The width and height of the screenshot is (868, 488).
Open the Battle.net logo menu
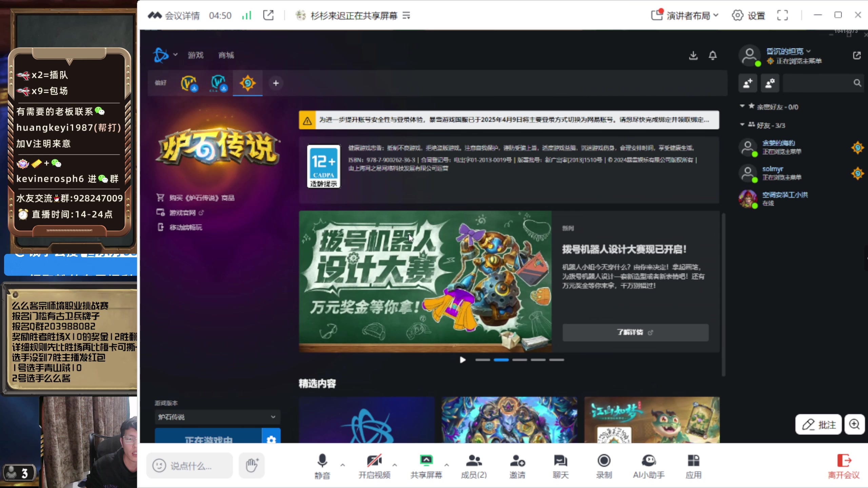165,55
